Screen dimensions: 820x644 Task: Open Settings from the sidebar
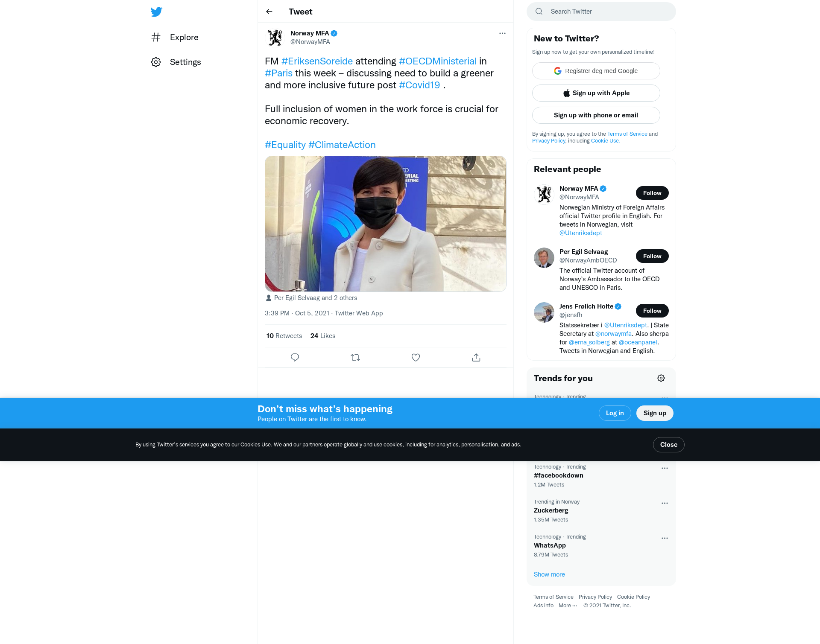tap(176, 62)
